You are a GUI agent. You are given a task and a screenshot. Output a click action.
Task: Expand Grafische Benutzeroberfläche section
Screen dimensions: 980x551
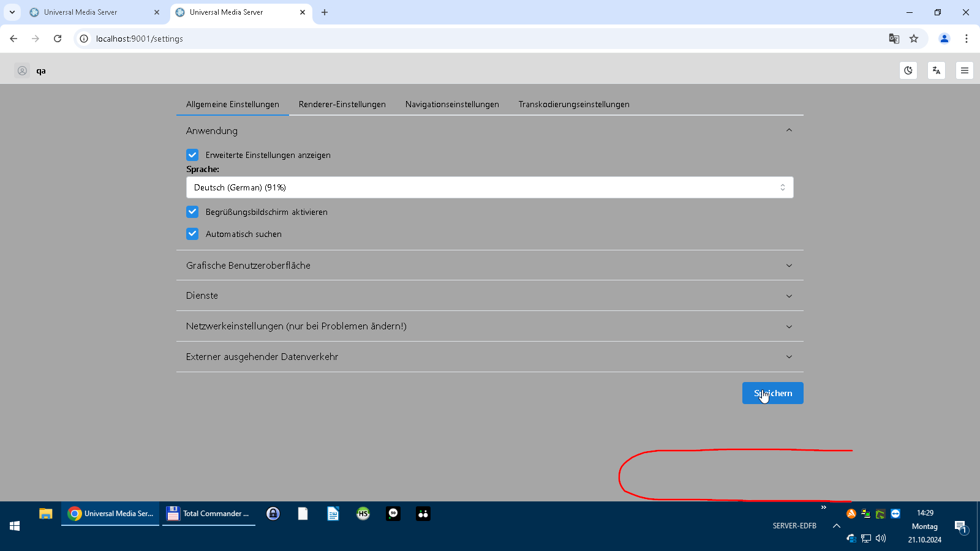[x=490, y=265]
